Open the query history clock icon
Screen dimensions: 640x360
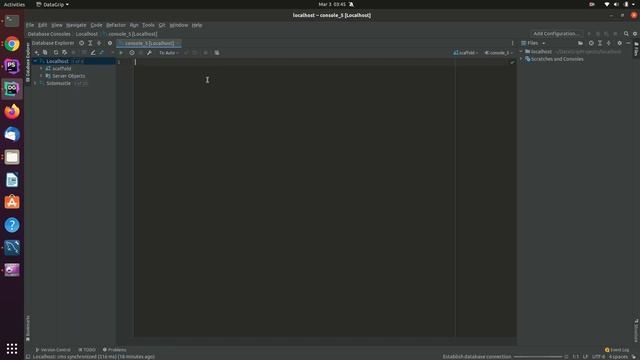pos(132,53)
